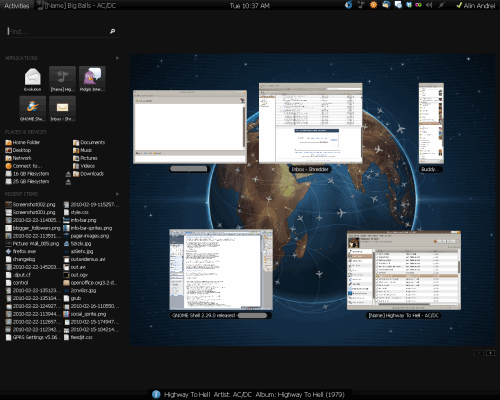500x400 pixels.
Task: Open Alin Andrei user status menu
Action: (476, 5)
